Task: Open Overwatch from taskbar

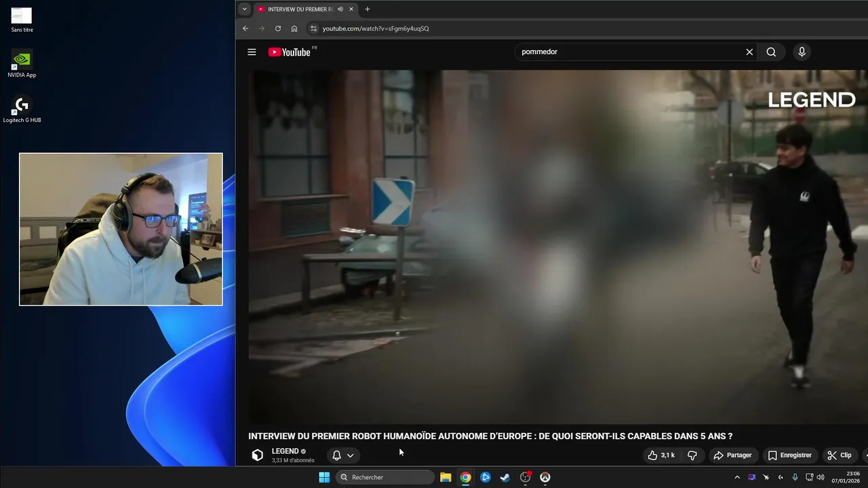Action: [545, 477]
